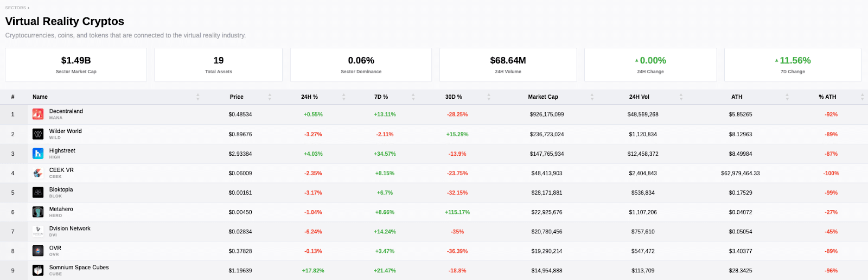868x280 pixels.
Task: Click Wilder World 24H volume $1,120,834
Action: coord(643,135)
